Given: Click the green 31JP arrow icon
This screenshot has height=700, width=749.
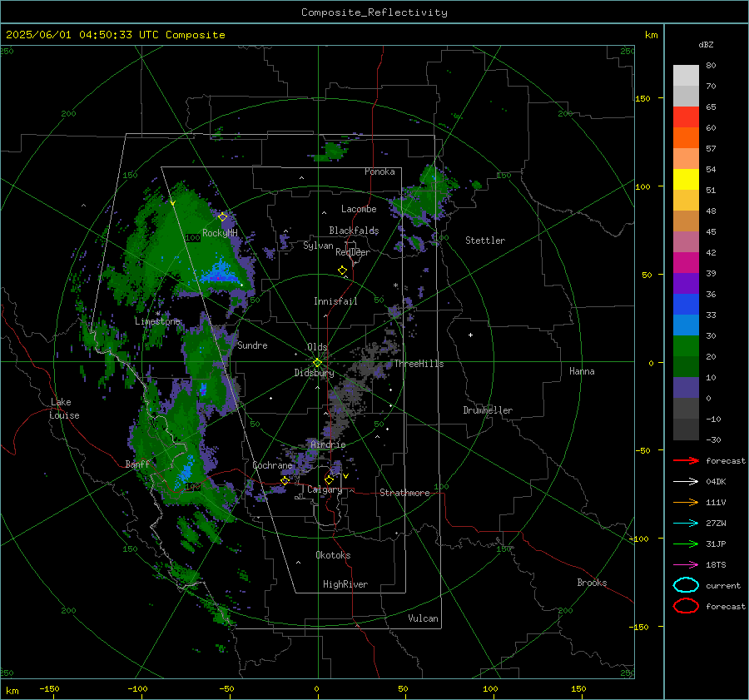Looking at the screenshot, I should click(x=686, y=544).
